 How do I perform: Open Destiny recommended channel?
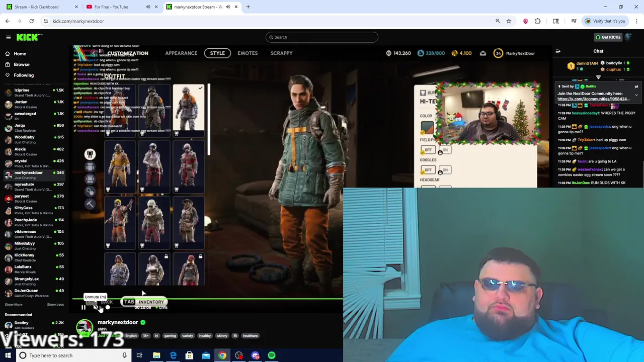pyautogui.click(x=34, y=325)
